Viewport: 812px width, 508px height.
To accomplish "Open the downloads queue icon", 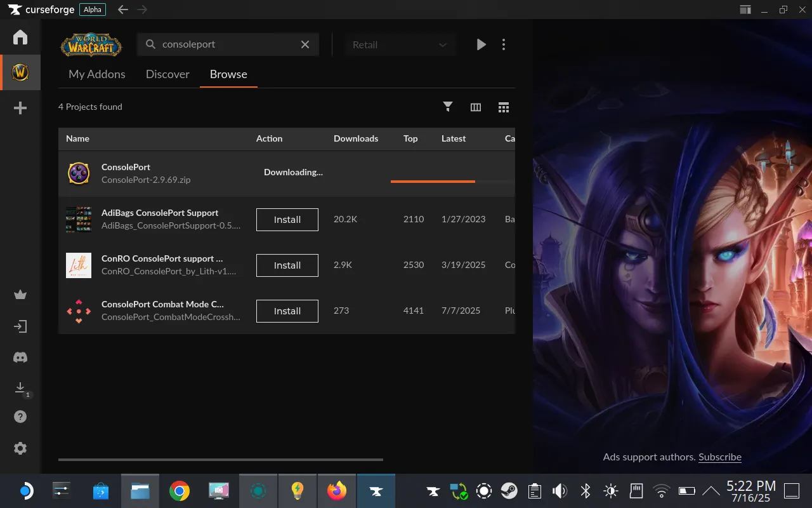I will pos(20,387).
